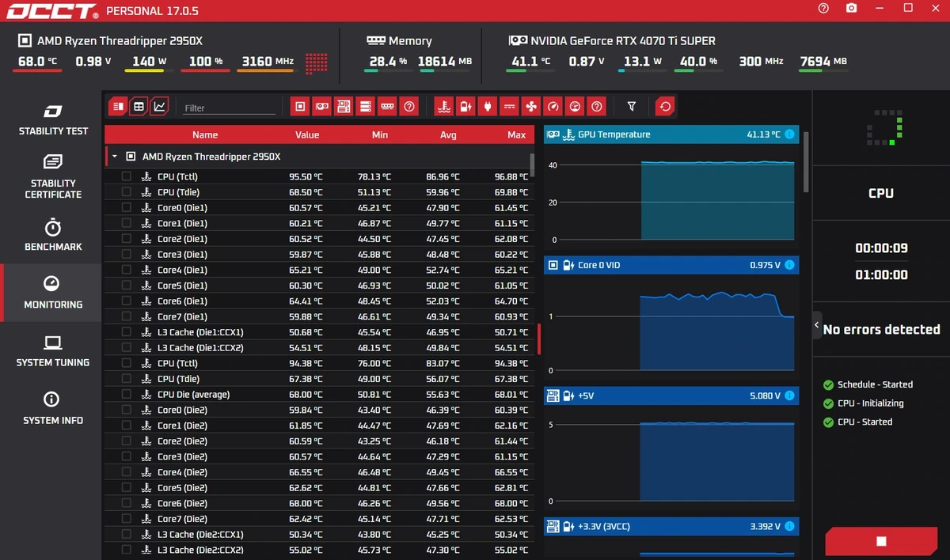The width and height of the screenshot is (950, 560).
Task: Open the Benchmark section
Action: pos(53,235)
